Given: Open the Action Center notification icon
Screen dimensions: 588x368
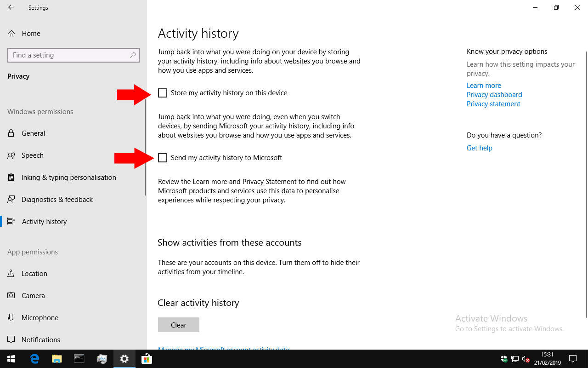Looking at the screenshot, I should click(x=573, y=359).
